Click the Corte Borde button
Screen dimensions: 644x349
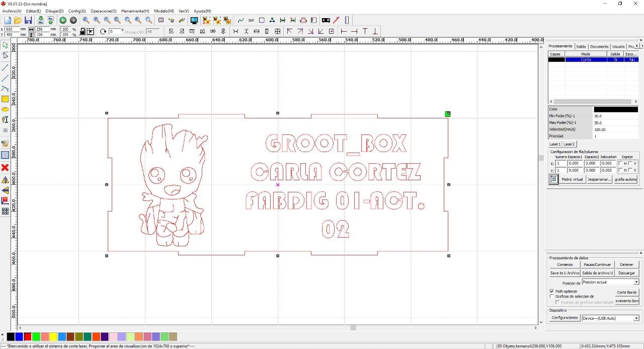point(627,292)
